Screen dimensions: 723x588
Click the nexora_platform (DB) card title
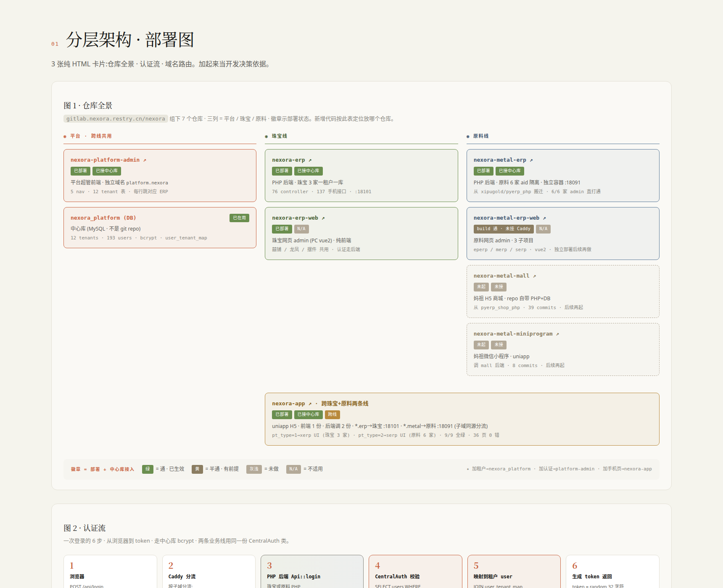(x=103, y=218)
